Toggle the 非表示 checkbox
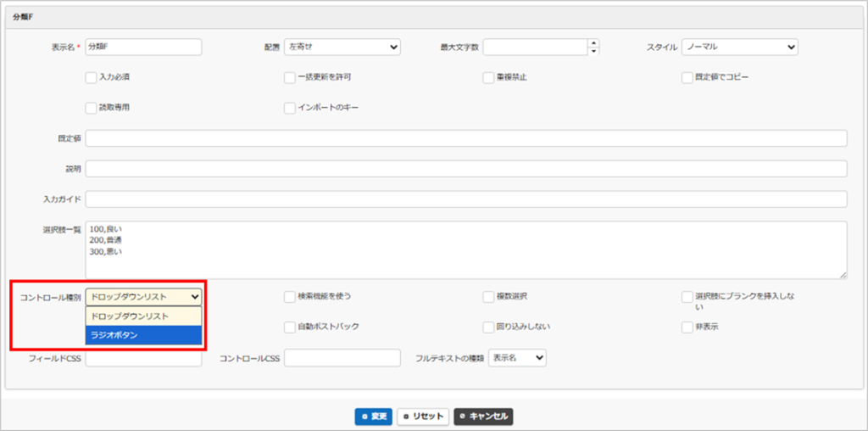Viewport: 868px width, 431px height. pos(687,327)
